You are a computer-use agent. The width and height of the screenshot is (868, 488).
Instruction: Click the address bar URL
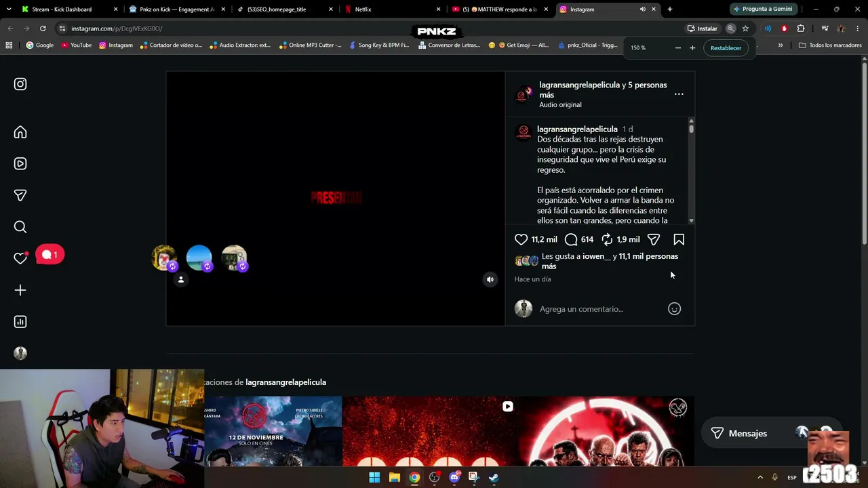(117, 28)
